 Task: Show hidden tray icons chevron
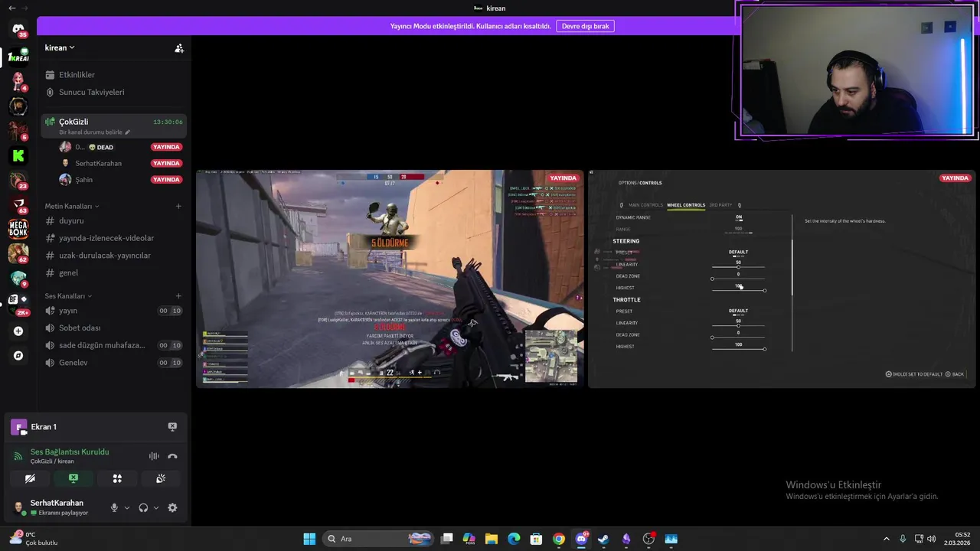[x=887, y=539]
